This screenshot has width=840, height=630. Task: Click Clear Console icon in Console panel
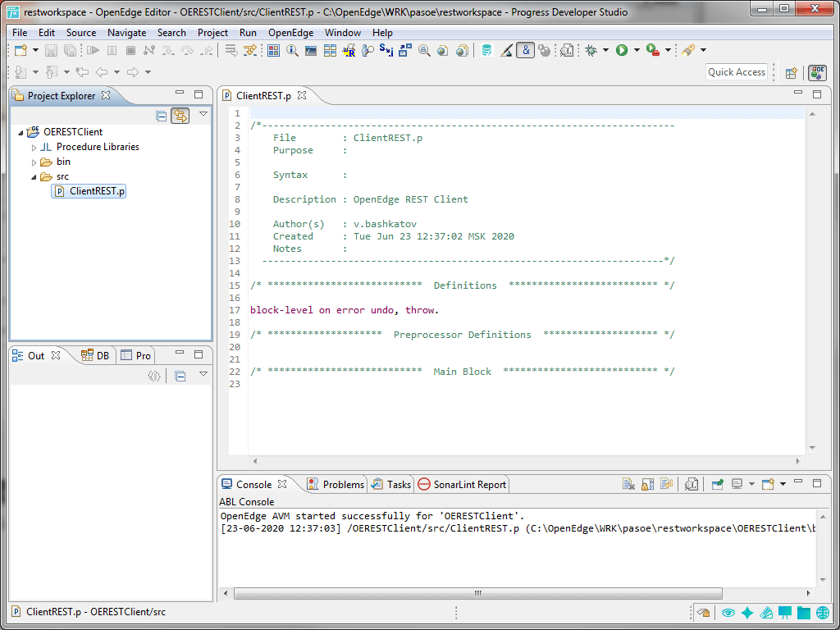pos(628,484)
